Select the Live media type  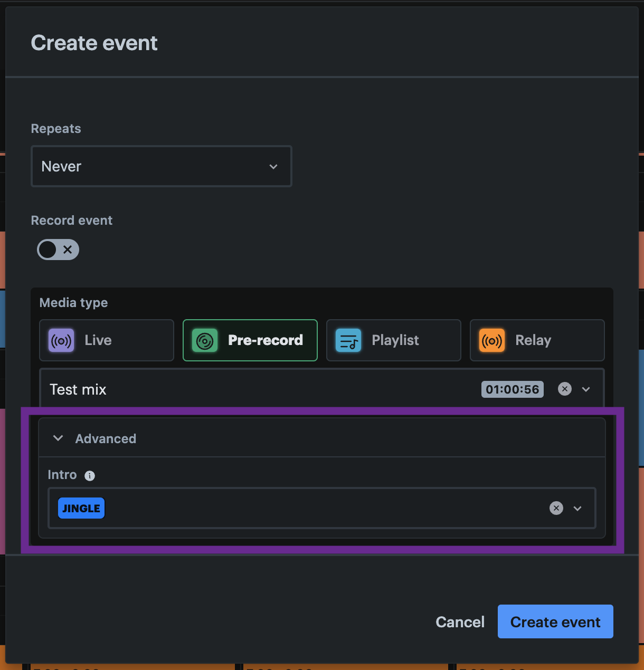(x=107, y=340)
